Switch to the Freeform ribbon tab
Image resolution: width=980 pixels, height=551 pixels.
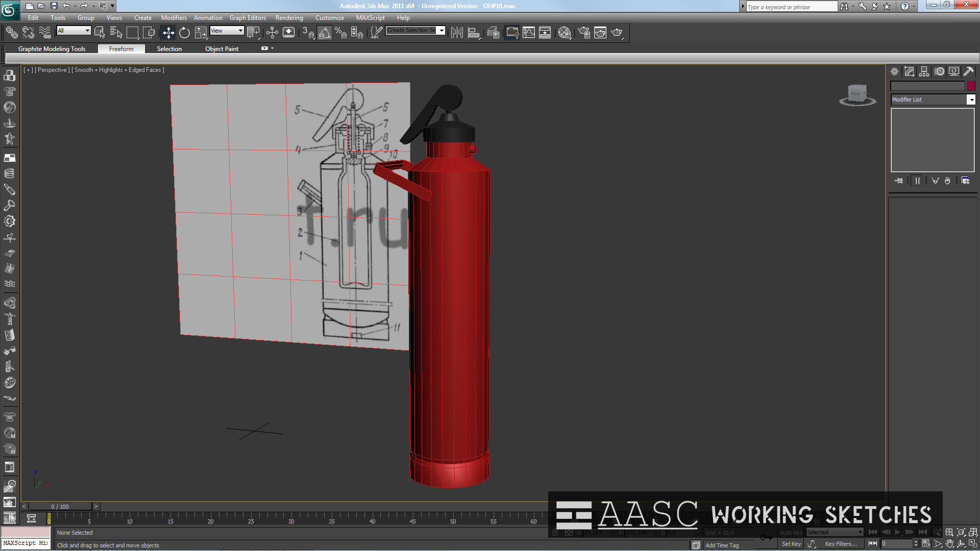point(121,49)
